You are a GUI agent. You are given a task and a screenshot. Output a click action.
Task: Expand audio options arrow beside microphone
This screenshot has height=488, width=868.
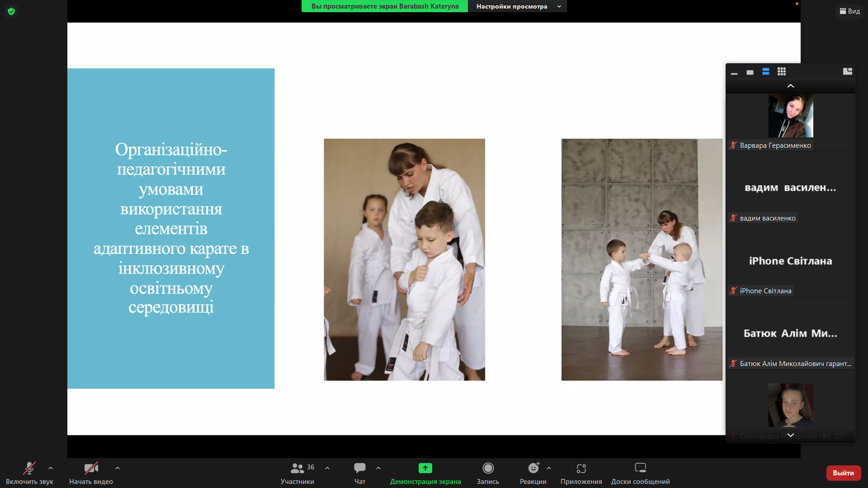(51, 468)
